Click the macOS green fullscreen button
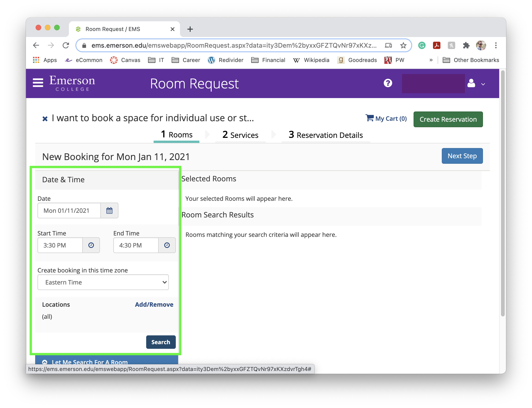 (x=57, y=28)
